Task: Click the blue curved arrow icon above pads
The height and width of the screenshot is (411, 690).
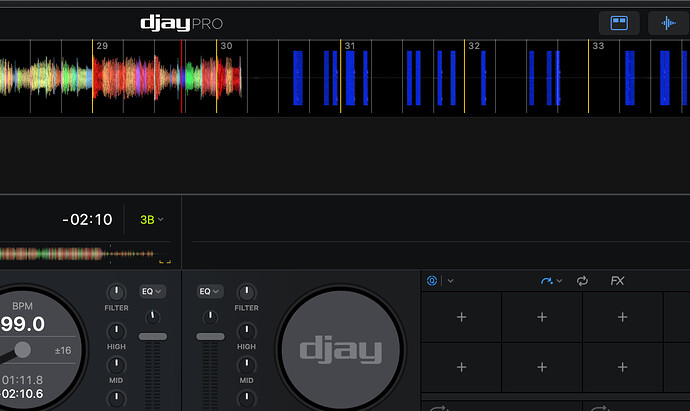Action: pyautogui.click(x=547, y=281)
